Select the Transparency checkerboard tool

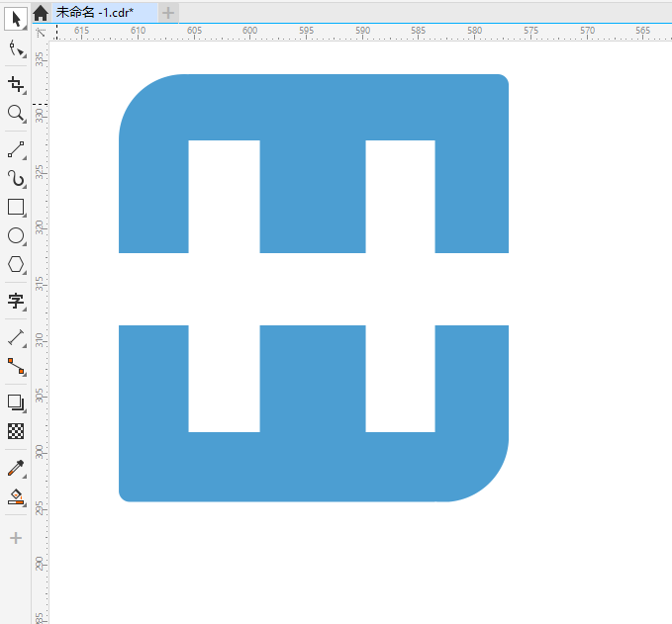pos(16,431)
